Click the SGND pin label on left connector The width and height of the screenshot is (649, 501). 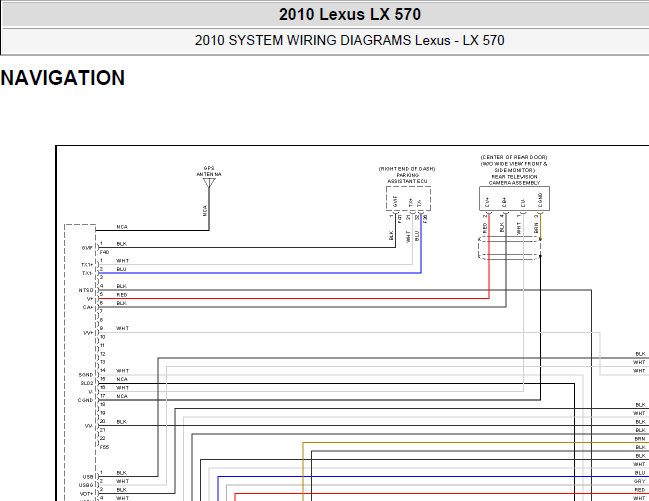[x=86, y=374]
